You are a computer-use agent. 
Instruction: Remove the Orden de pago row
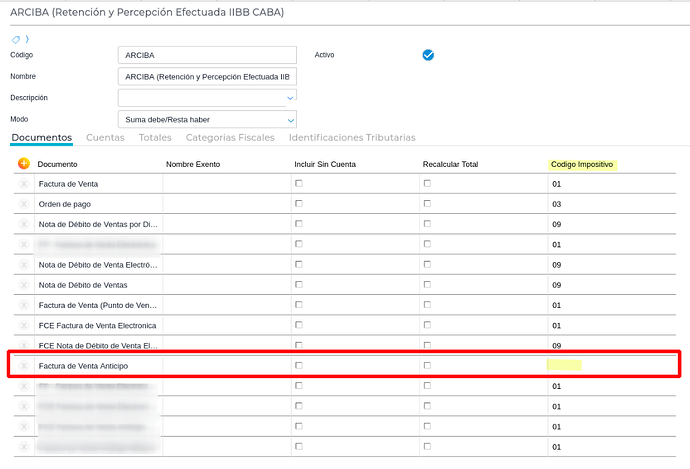click(x=24, y=204)
